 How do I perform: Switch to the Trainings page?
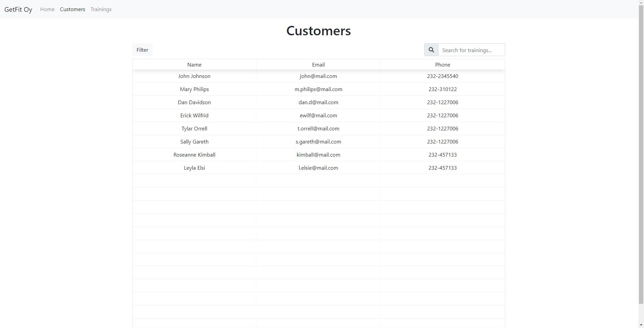point(101,9)
